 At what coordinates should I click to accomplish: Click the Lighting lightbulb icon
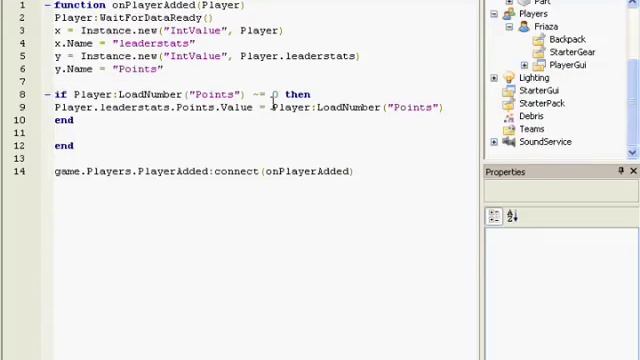click(x=509, y=78)
